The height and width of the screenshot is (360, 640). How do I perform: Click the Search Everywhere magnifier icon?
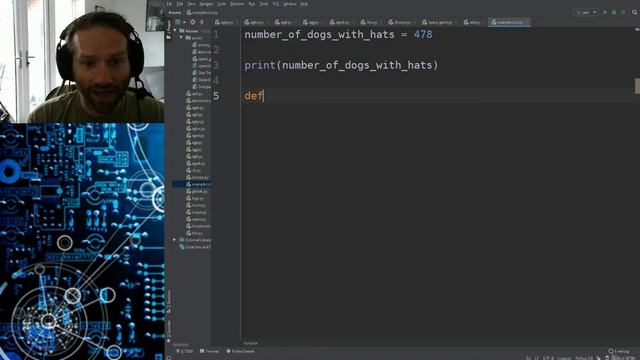pyautogui.click(x=635, y=13)
